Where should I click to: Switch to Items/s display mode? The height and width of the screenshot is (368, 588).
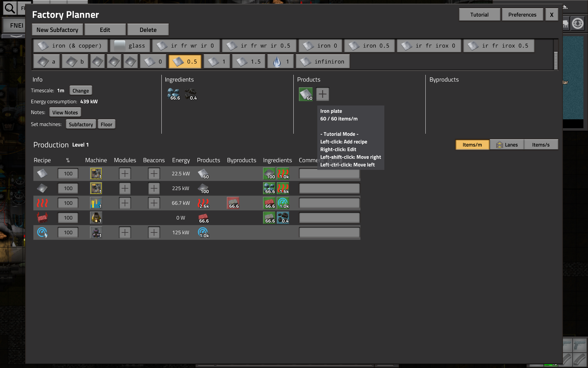(x=541, y=144)
